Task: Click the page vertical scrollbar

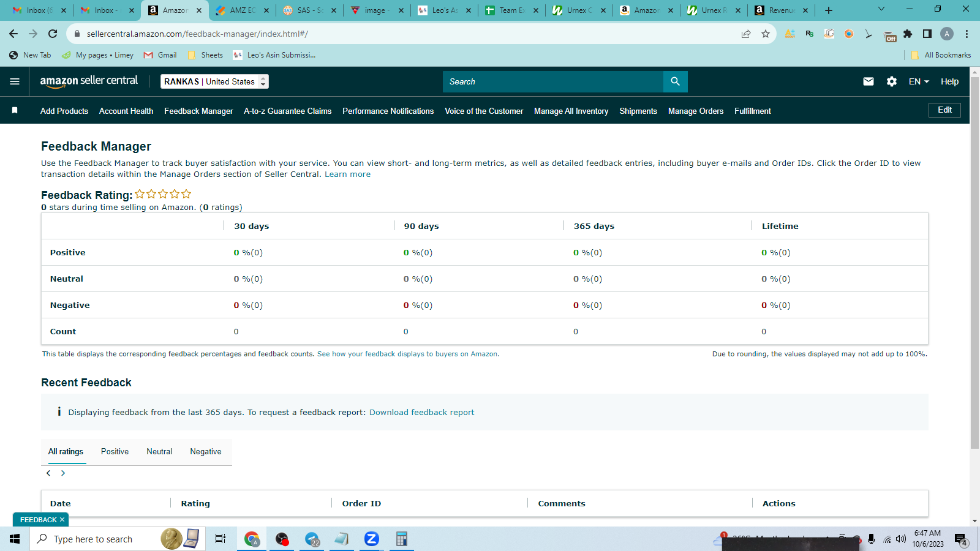Action: [x=975, y=263]
